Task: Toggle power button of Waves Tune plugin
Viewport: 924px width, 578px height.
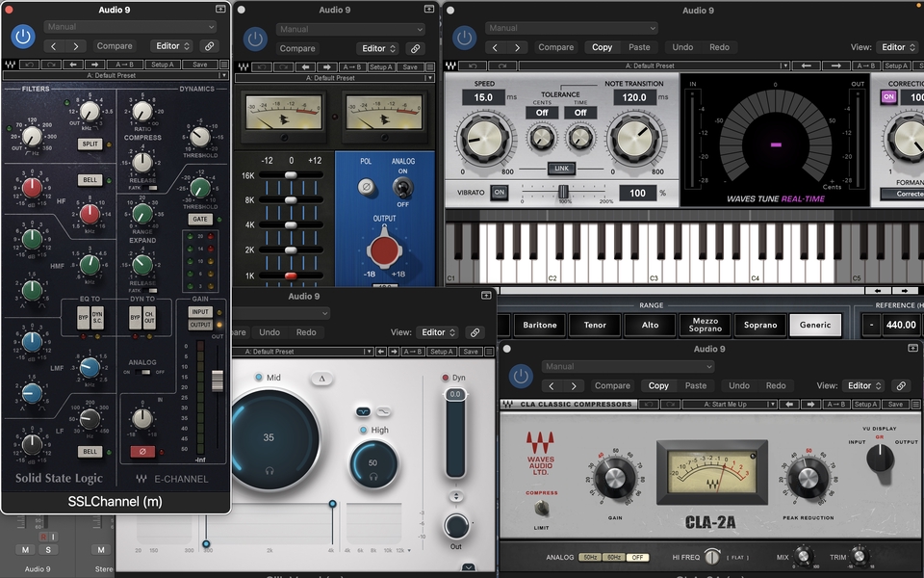Action: tap(465, 39)
